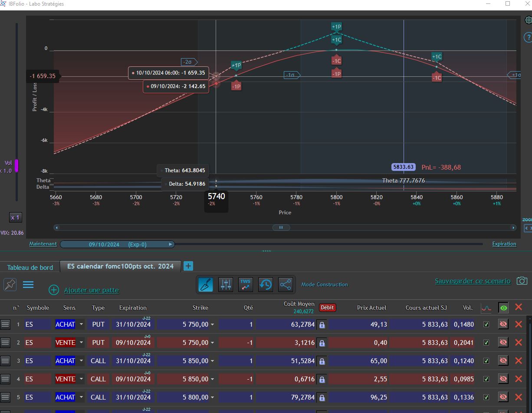Click Sauvegarder ce scenario link

pos(473,281)
